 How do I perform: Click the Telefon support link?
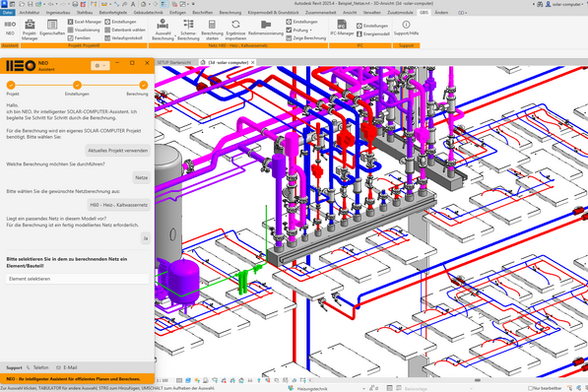37,367
